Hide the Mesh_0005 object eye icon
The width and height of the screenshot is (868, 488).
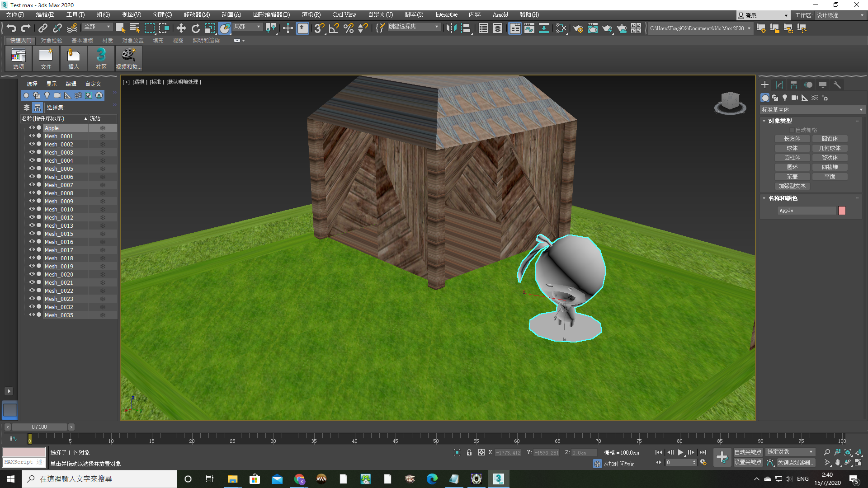pyautogui.click(x=32, y=169)
